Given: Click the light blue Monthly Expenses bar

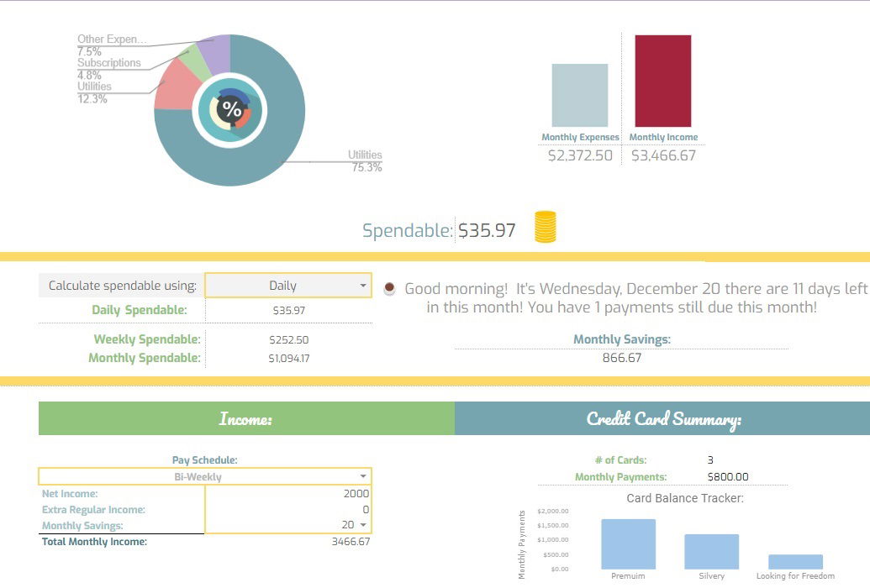Looking at the screenshot, I should point(580,96).
